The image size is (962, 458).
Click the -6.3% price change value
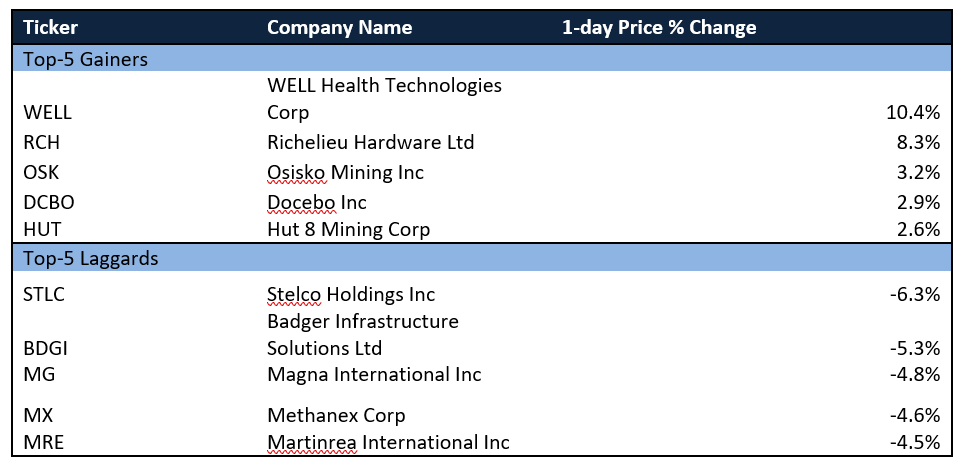(915, 294)
